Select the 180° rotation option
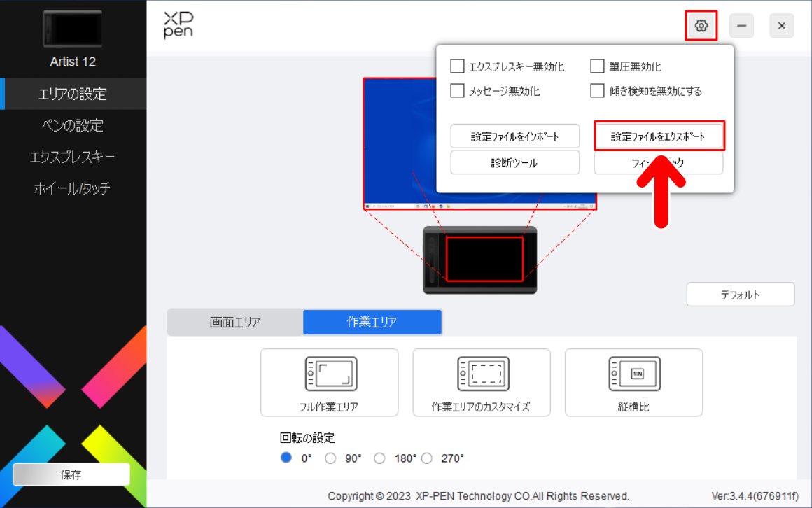Screen dimensions: 812x508 tap(379, 458)
